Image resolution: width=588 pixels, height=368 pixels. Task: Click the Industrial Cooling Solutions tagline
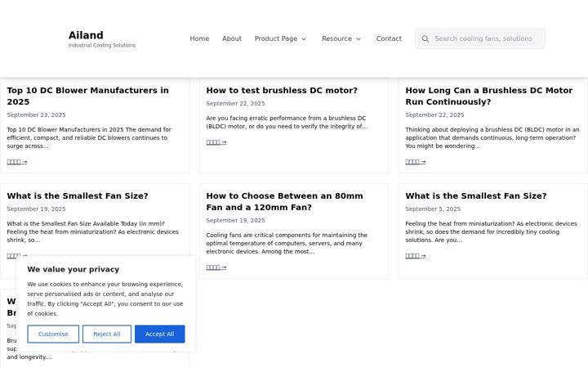(102, 46)
